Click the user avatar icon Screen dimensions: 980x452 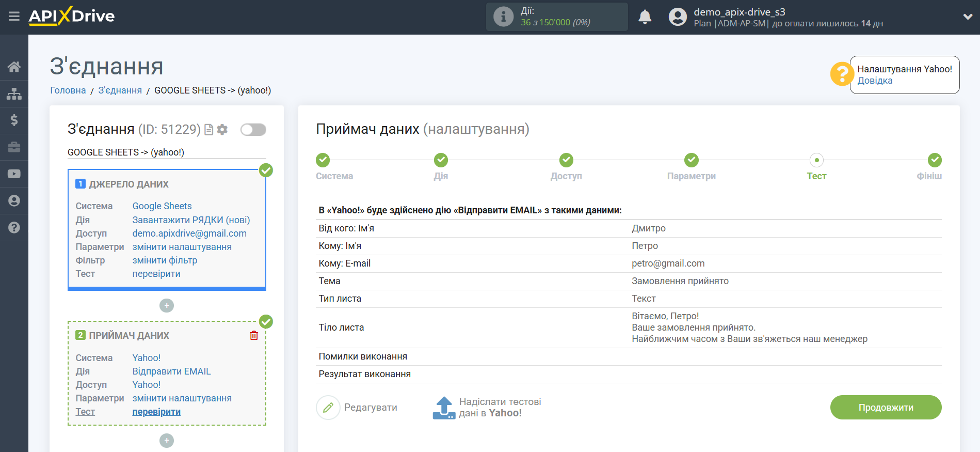[x=678, y=17]
